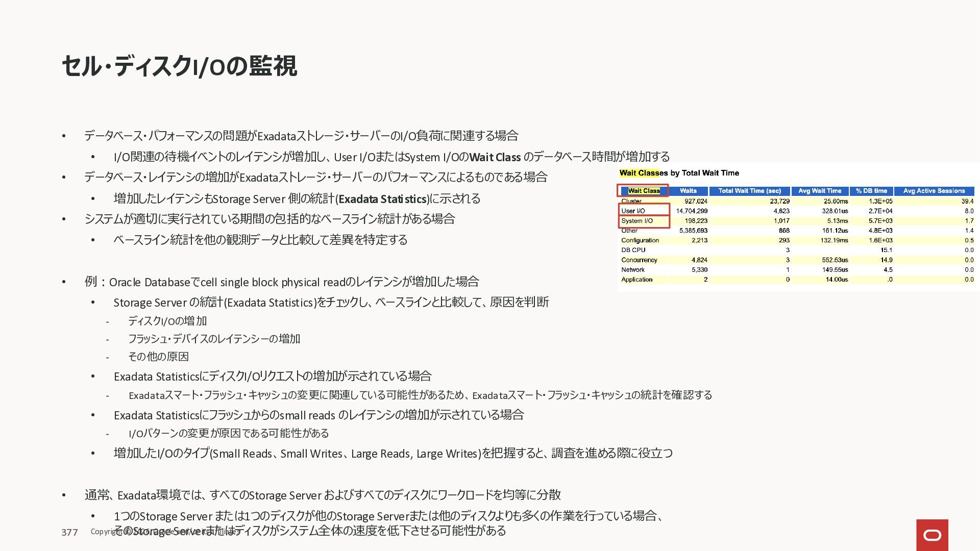Image resolution: width=980 pixels, height=551 pixels.
Task: Click the Cluster row in table
Action: pyautogui.click(x=631, y=201)
